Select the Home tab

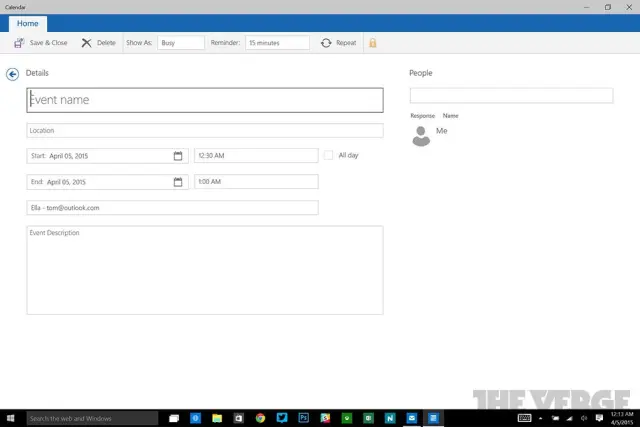click(x=27, y=24)
